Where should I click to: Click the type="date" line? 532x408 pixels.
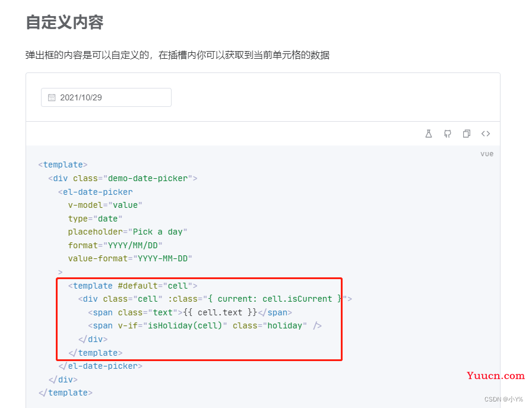[x=95, y=219]
